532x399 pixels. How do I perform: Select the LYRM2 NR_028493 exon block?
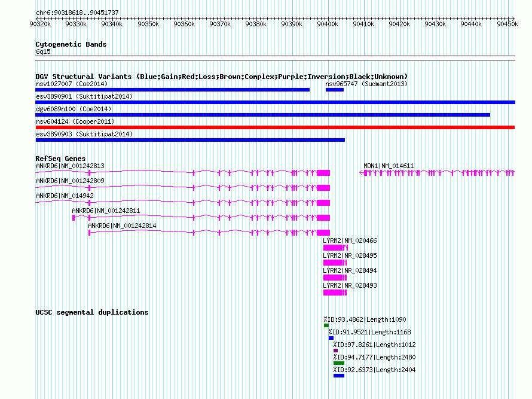[x=333, y=293]
